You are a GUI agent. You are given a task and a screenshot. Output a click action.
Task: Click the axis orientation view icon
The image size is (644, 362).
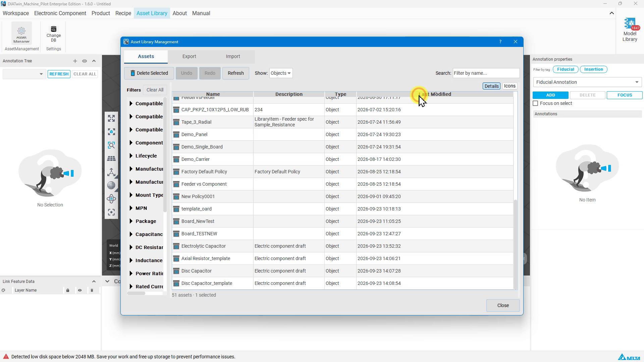point(111,172)
